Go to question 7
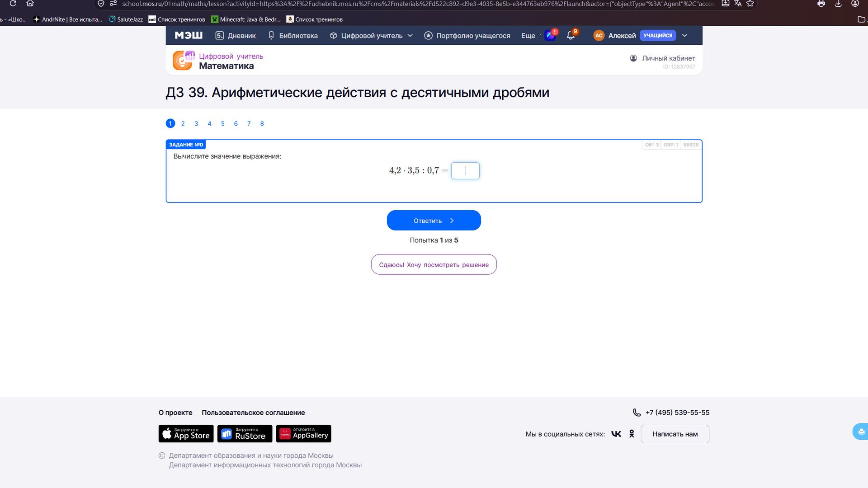Viewport: 868px width, 488px height. (x=249, y=123)
